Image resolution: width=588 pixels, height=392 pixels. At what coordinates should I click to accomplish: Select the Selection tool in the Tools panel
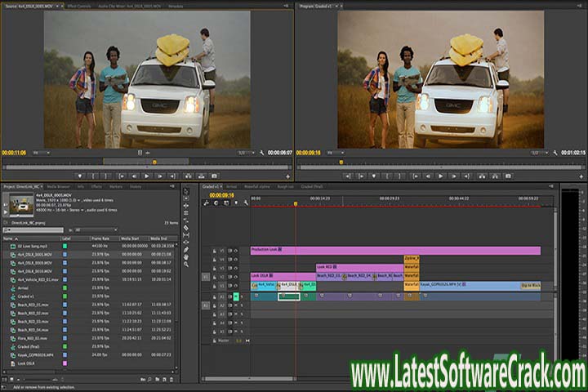(186, 191)
